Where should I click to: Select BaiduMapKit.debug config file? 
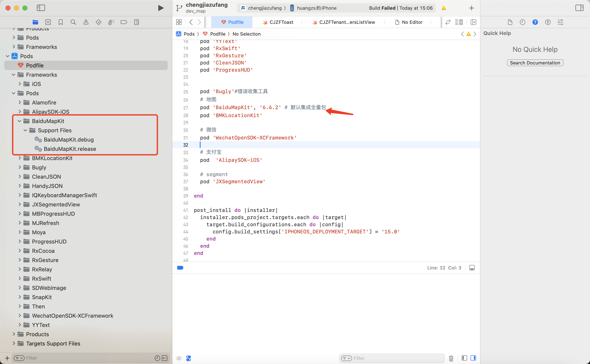(x=69, y=140)
